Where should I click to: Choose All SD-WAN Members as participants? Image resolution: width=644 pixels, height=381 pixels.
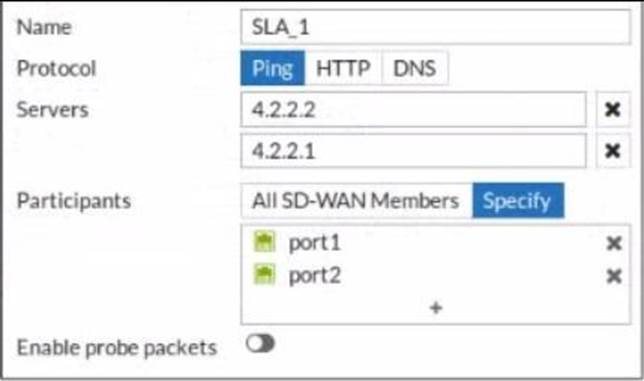[x=356, y=201]
